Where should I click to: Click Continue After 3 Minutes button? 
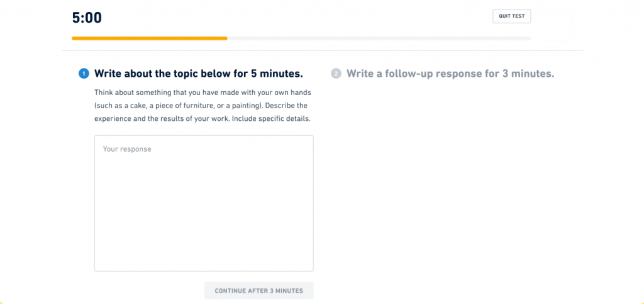(x=258, y=291)
